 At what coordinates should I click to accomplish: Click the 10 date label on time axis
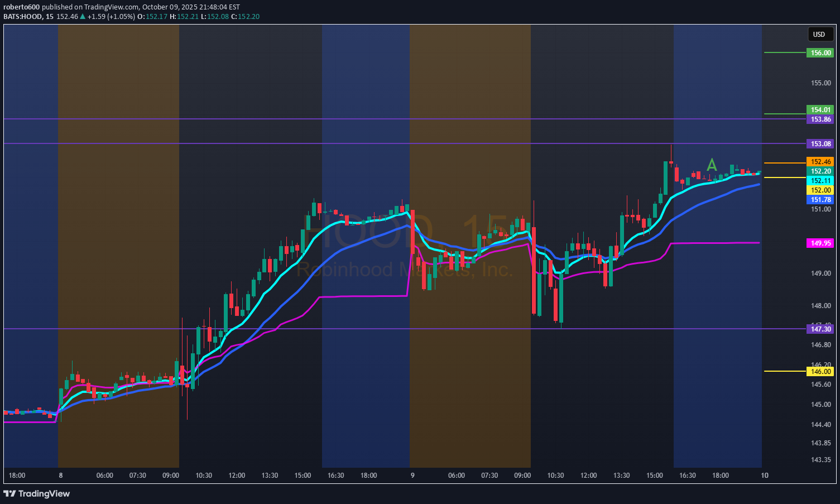point(764,476)
